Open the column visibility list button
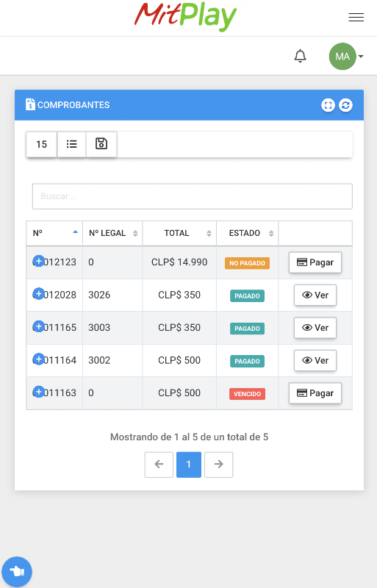 click(x=71, y=144)
